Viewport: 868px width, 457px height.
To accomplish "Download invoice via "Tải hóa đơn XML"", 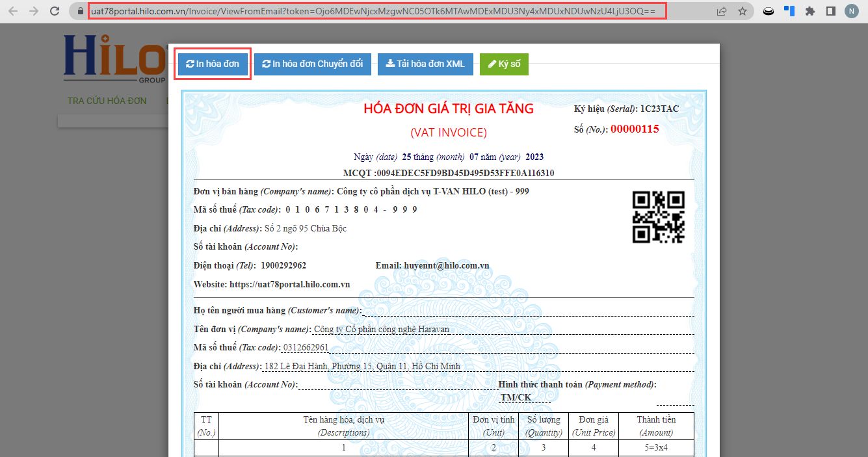I will point(425,64).
